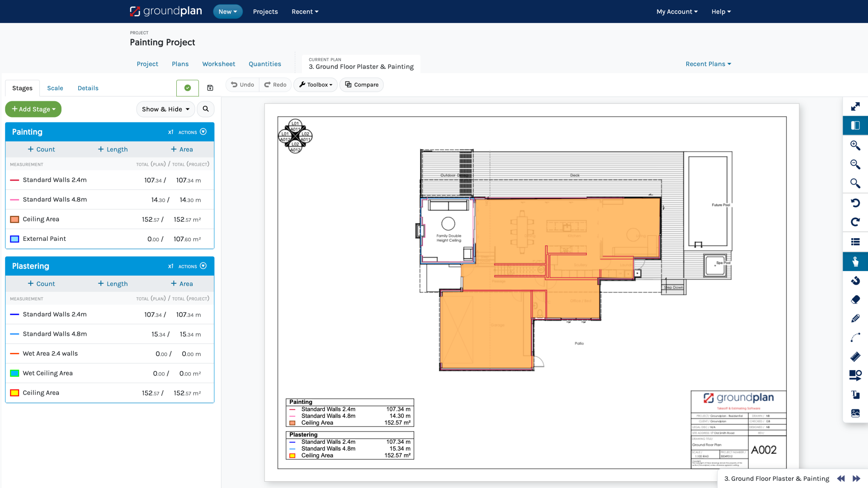868x488 pixels.
Task: Activate the Pan hand tool
Action: coord(856,262)
